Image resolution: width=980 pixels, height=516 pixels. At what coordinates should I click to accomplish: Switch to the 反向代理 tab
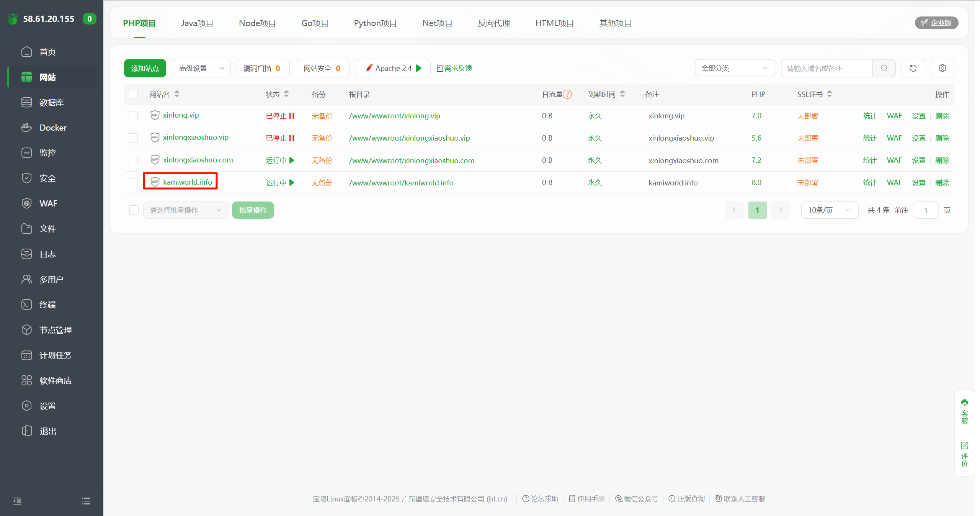[493, 23]
